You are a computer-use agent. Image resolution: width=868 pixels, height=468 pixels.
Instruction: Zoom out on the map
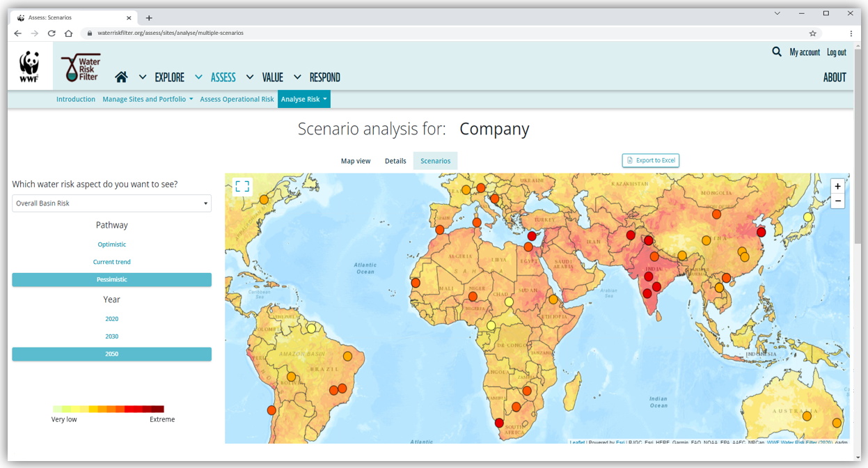[x=837, y=201]
